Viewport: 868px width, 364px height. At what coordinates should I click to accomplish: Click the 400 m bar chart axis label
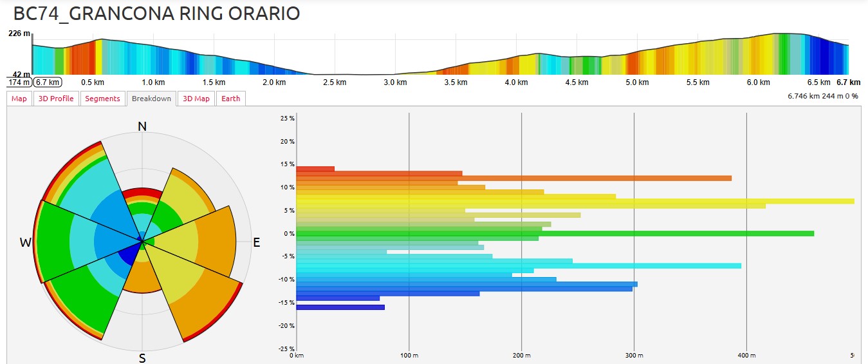pyautogui.click(x=746, y=356)
